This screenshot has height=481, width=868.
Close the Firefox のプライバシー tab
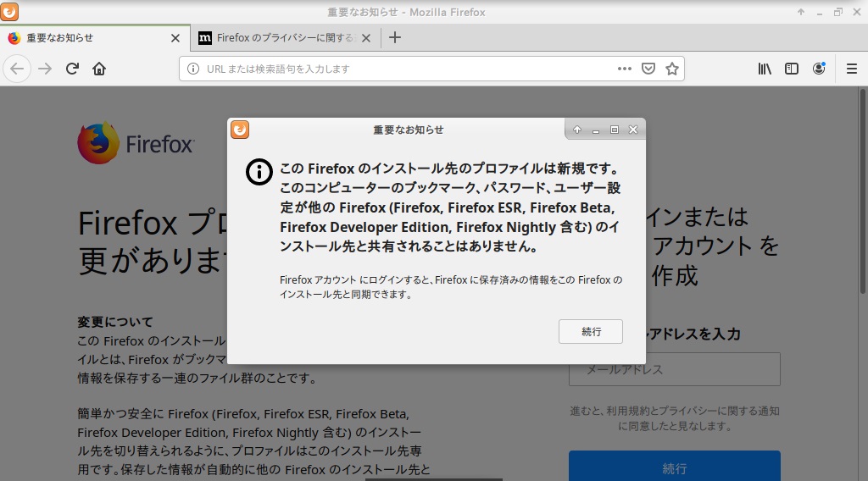(x=366, y=38)
